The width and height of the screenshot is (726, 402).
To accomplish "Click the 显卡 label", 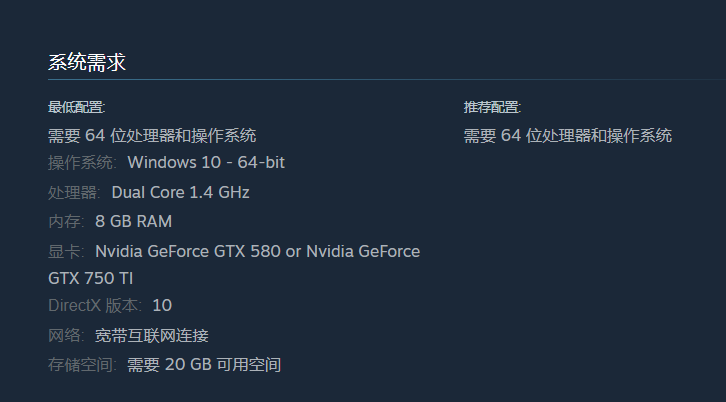I will (x=66, y=252).
